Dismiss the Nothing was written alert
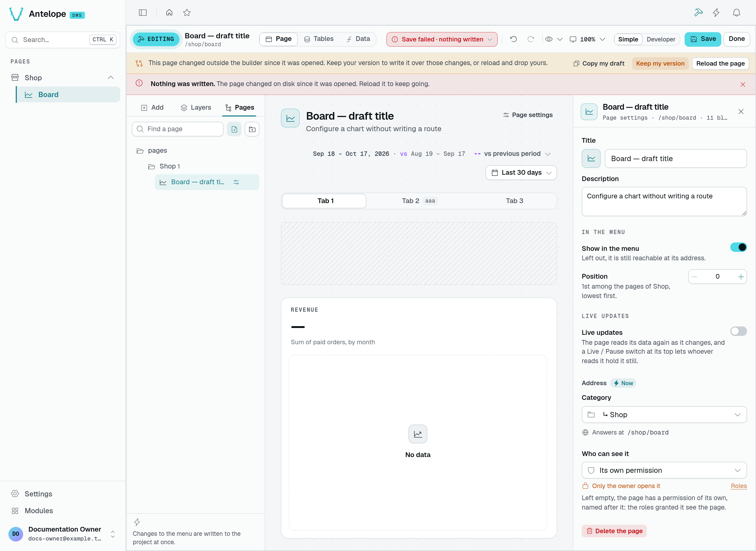 743,84
